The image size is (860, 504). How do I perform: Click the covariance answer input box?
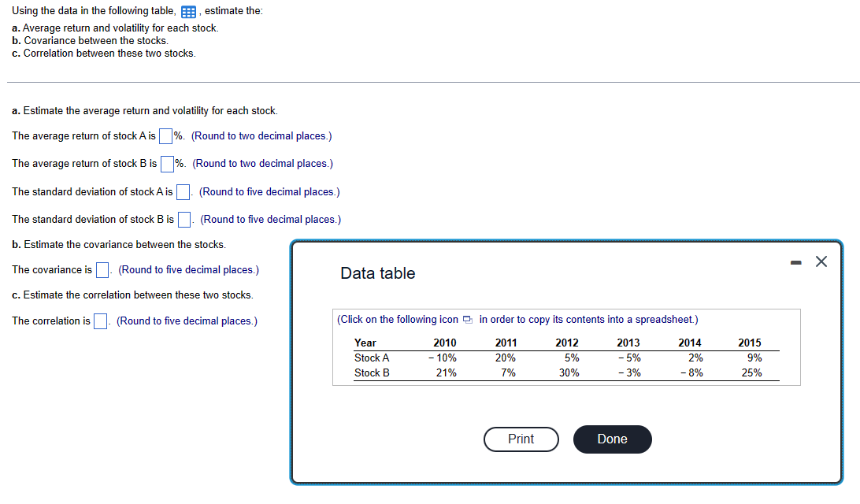point(102,269)
